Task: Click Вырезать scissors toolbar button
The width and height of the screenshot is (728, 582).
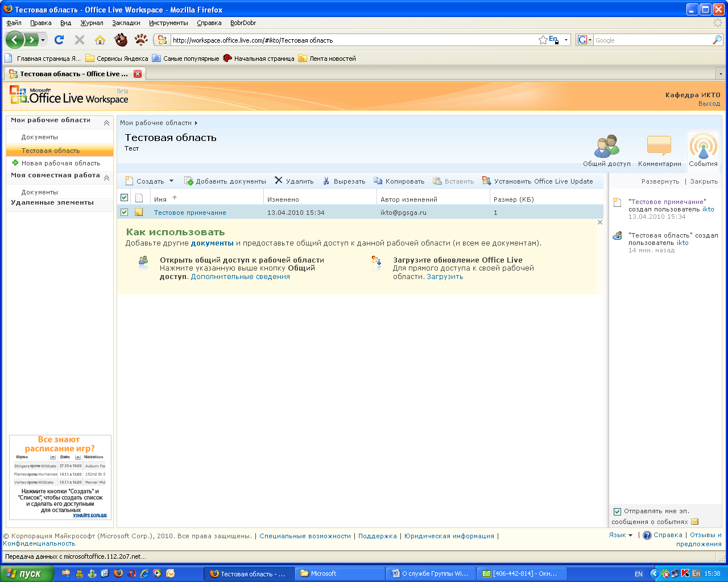Action: (x=344, y=181)
